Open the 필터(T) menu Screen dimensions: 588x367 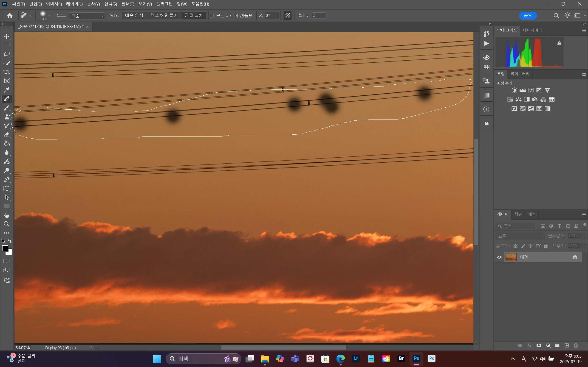127,4
